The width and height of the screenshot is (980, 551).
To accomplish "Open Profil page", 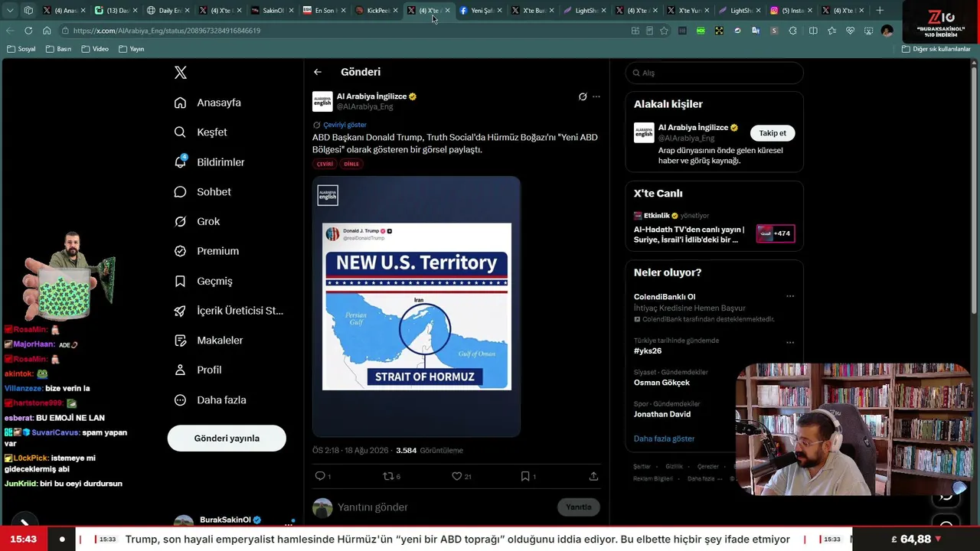I will 198,370.
